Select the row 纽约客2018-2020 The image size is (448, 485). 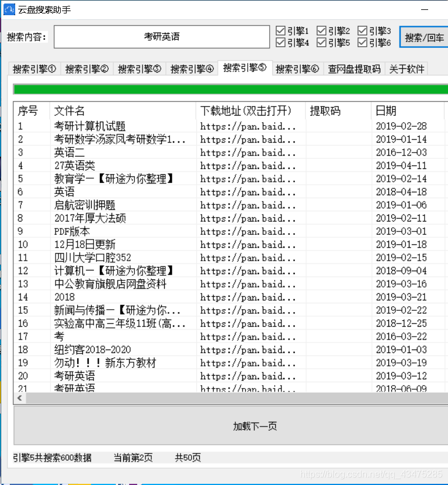(x=231, y=349)
